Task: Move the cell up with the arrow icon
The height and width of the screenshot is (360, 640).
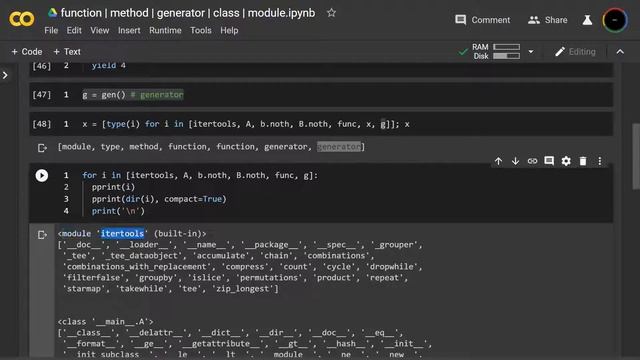Action: coord(498,161)
